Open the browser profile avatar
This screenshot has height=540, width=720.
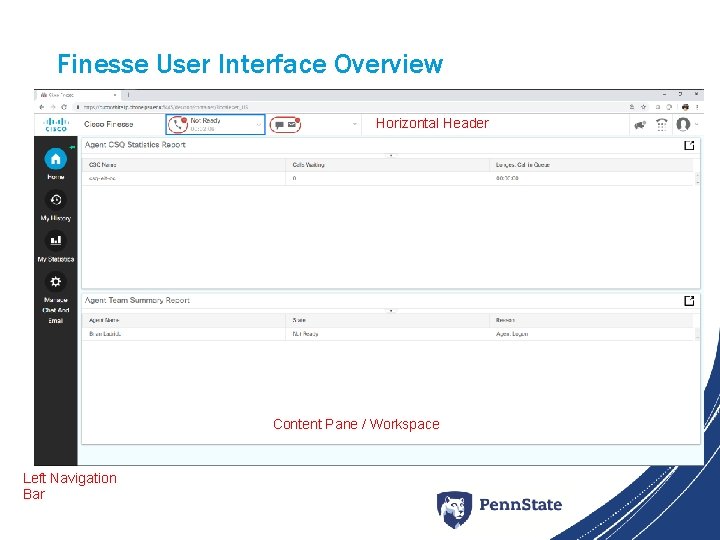pyautogui.click(x=685, y=107)
